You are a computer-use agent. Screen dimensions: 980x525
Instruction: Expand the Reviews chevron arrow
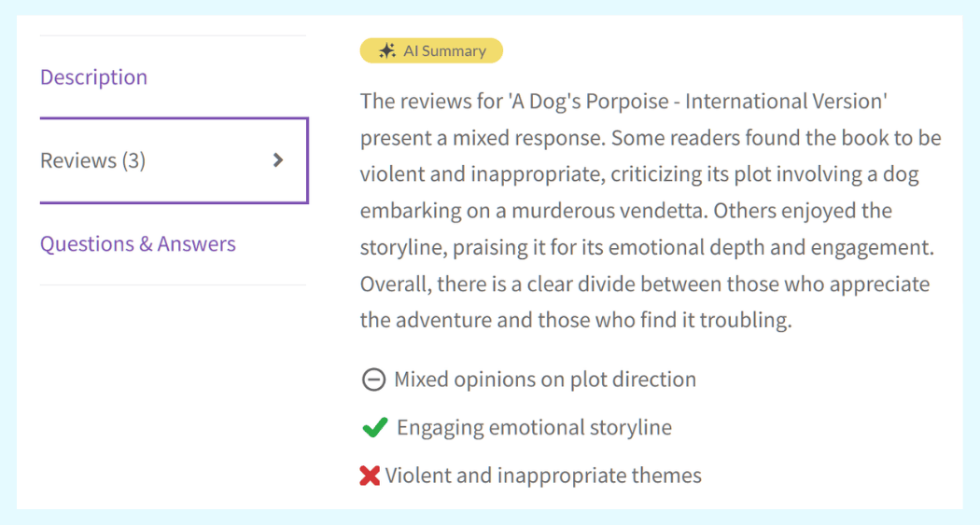click(277, 160)
